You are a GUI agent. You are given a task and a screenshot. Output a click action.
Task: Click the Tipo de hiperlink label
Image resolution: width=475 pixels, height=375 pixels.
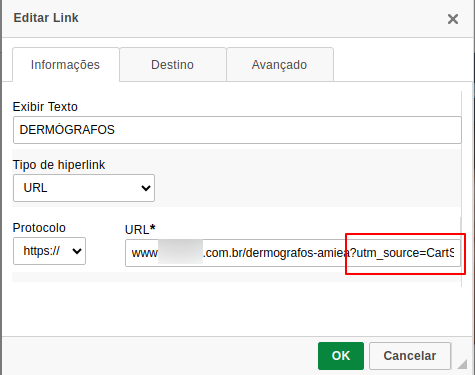click(59, 165)
